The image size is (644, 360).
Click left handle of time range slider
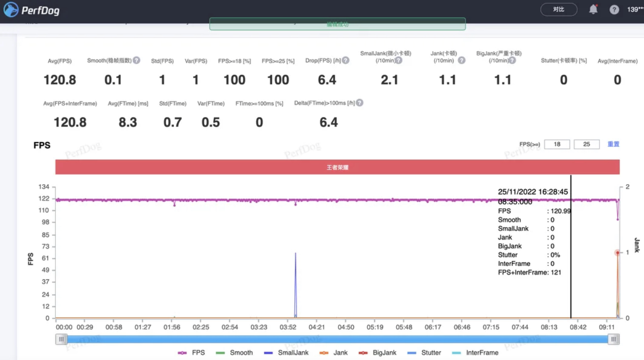(61, 339)
